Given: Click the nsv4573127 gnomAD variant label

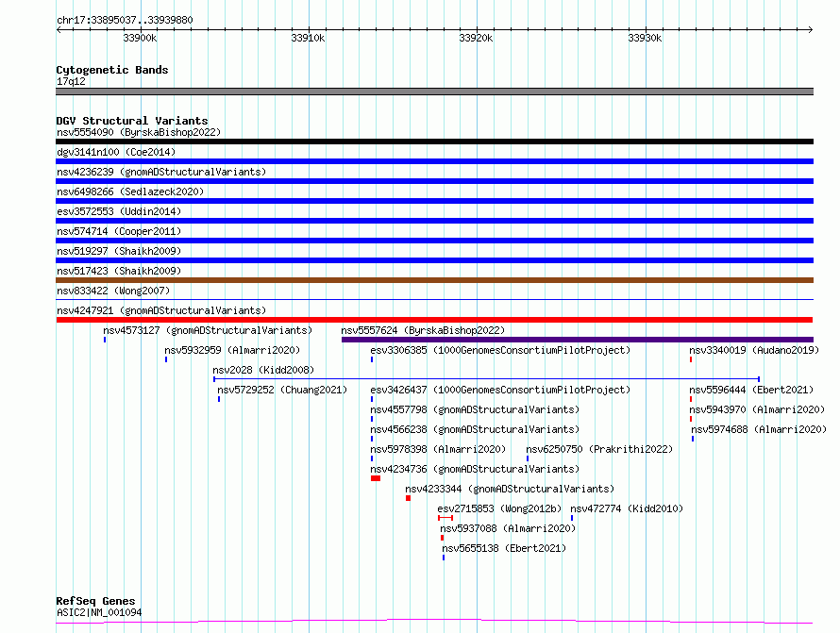Looking at the screenshot, I should pyautogui.click(x=208, y=330).
